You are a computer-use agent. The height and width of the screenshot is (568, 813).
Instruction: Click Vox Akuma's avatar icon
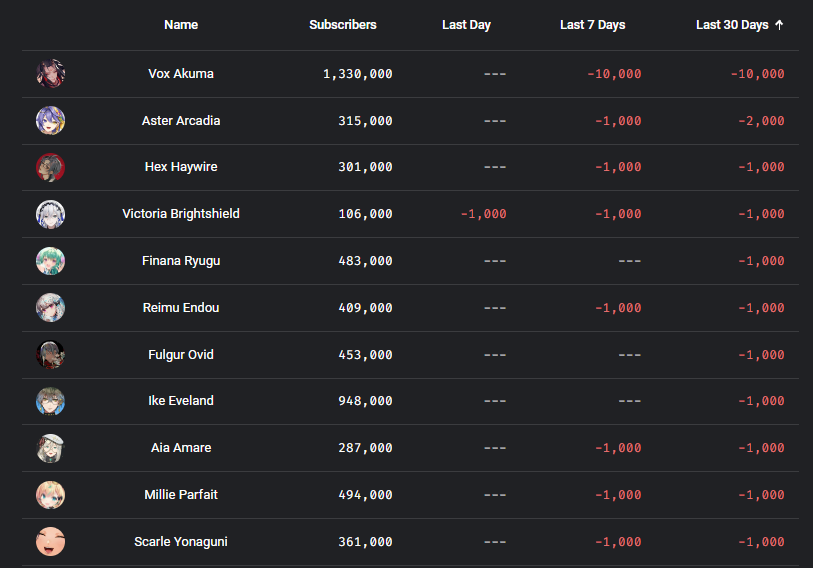(x=50, y=74)
